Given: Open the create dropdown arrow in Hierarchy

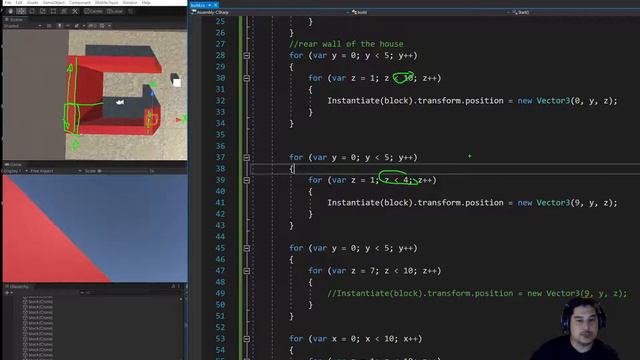Looking at the screenshot, I should [x=11, y=293].
